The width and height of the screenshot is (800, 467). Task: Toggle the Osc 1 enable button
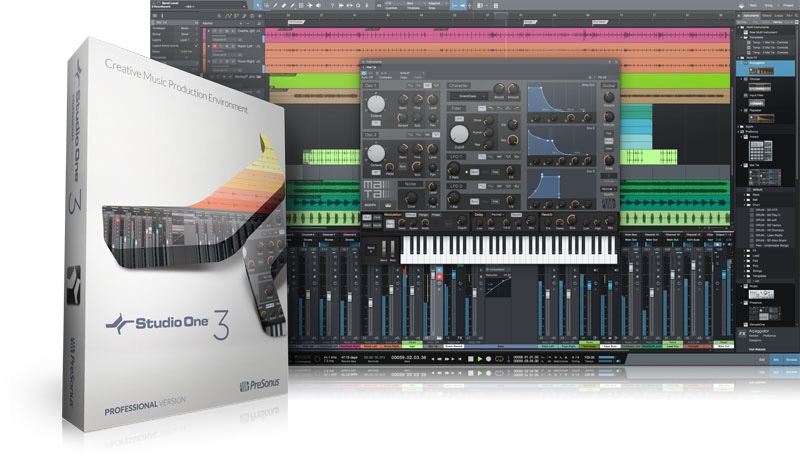point(371,84)
